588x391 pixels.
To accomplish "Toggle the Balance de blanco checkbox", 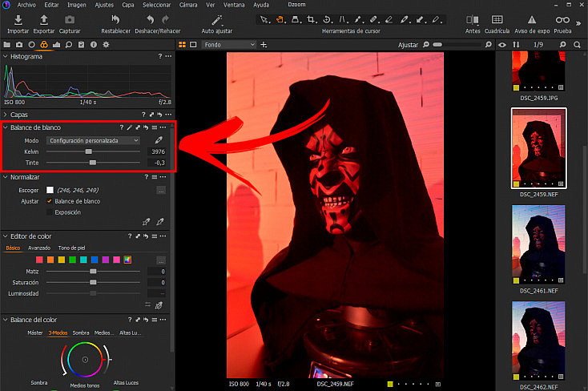I will point(49,201).
